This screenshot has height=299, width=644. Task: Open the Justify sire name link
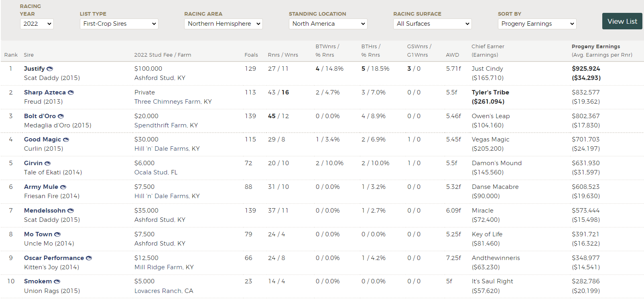(34, 69)
